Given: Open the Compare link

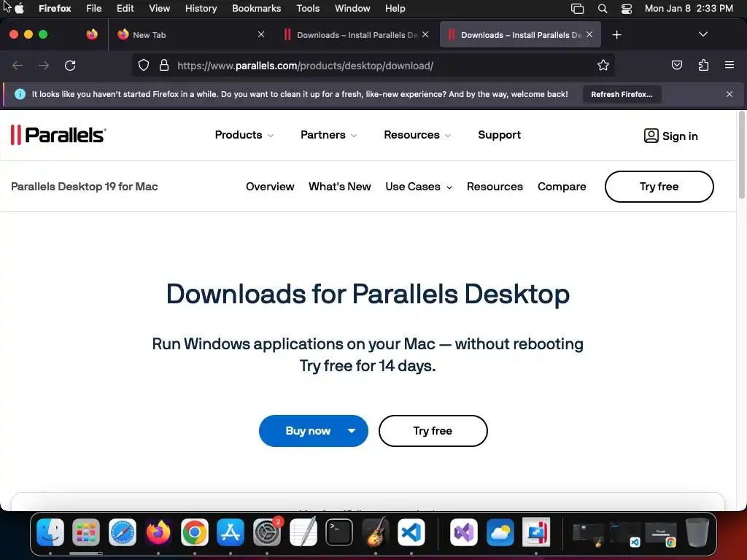Looking at the screenshot, I should (x=562, y=187).
